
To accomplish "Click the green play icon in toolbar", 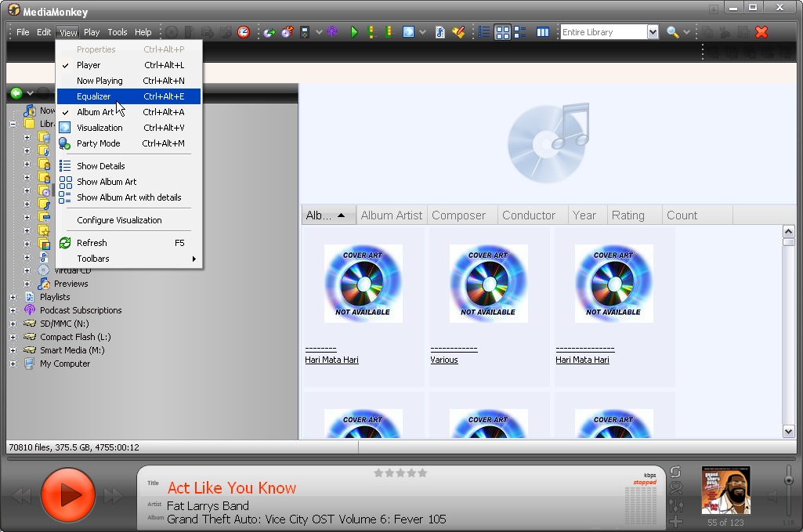I will point(354,32).
